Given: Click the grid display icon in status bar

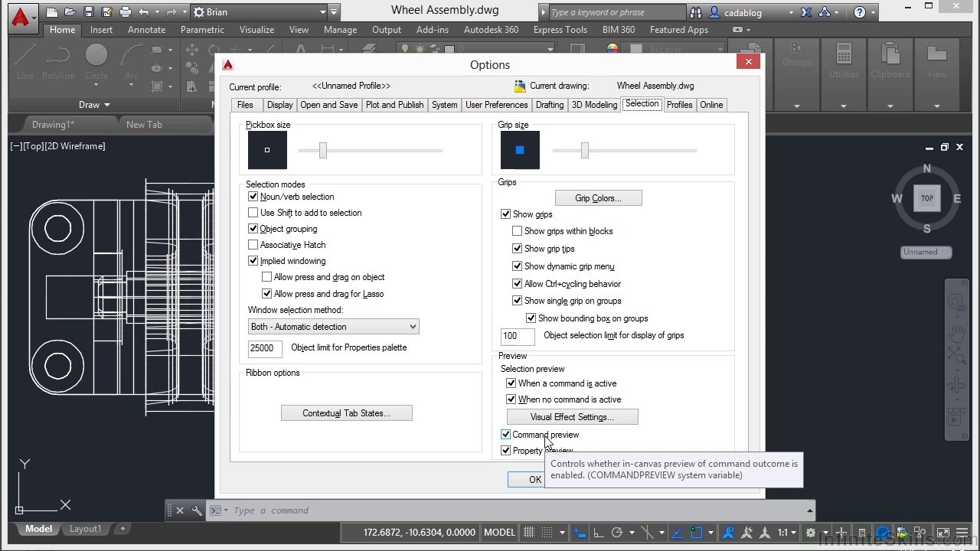Looking at the screenshot, I should [x=528, y=532].
